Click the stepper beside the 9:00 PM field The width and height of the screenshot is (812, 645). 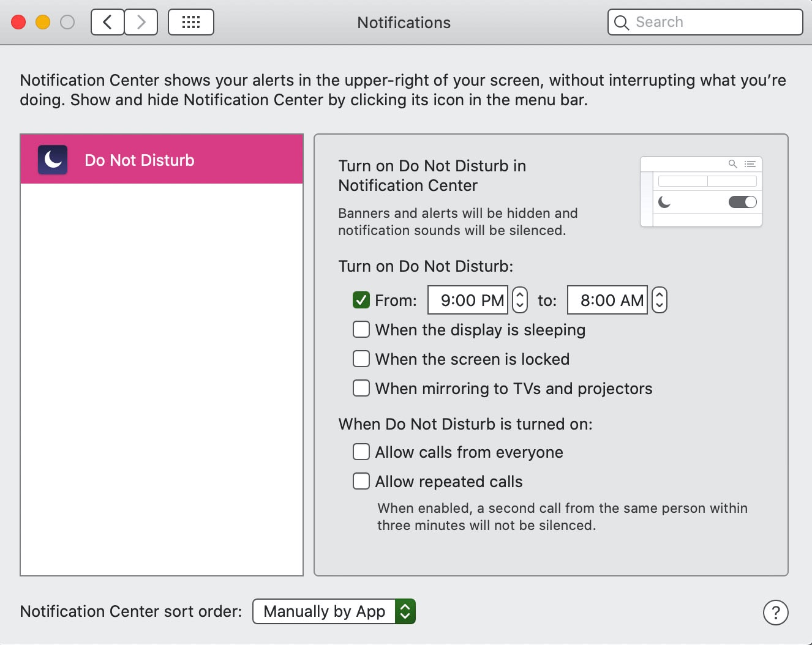(x=520, y=300)
